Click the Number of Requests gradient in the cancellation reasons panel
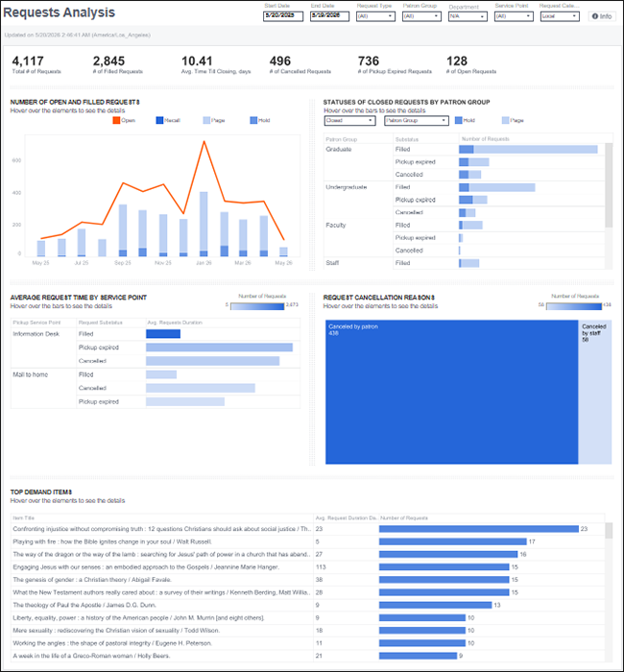The image size is (624, 672). [x=574, y=306]
